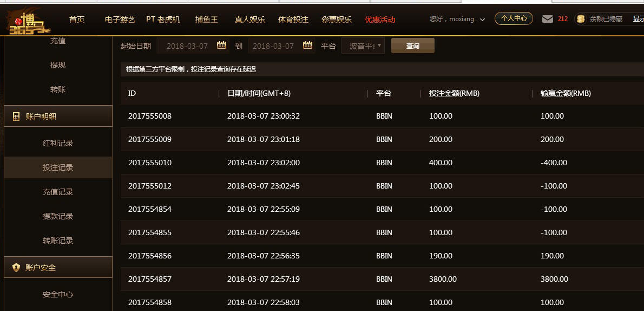The image size is (644, 311).
Task: Click the 您好，moxiang greeting
Action: click(x=452, y=19)
